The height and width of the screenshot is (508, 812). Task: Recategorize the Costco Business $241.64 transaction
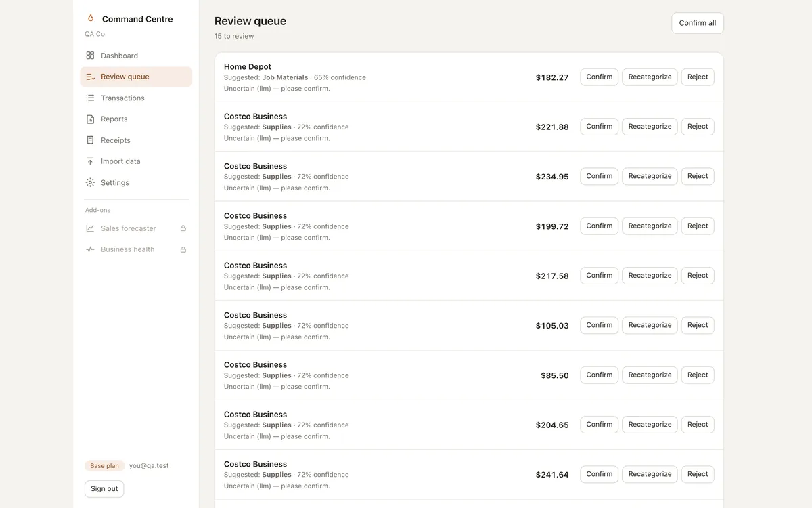650,474
